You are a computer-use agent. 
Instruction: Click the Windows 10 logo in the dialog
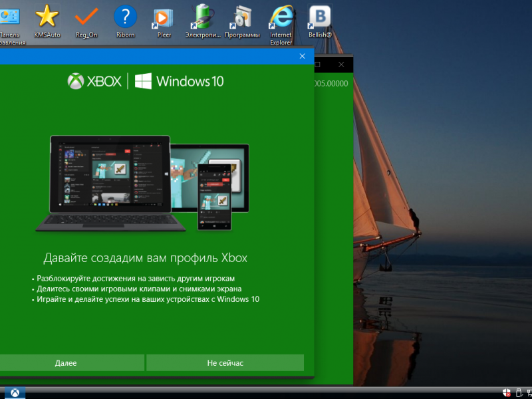point(179,81)
